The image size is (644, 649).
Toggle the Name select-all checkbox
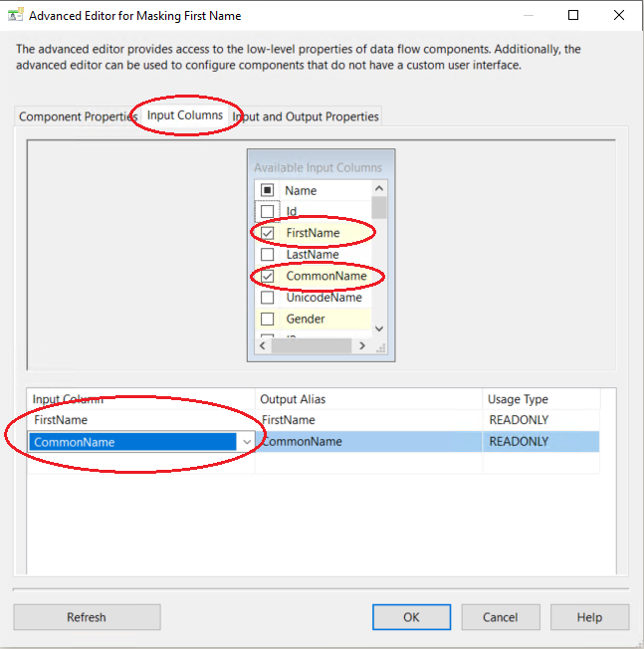[x=267, y=190]
